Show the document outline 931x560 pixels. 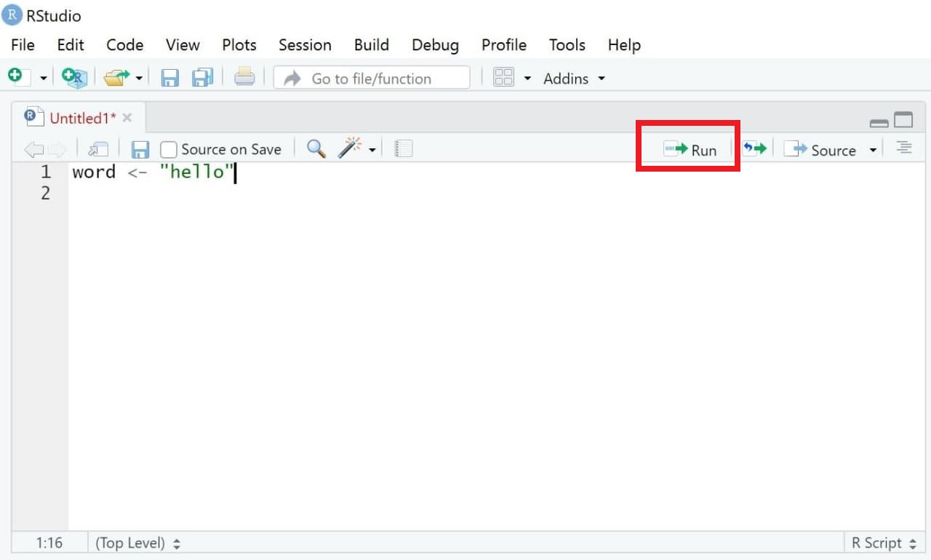tap(903, 148)
